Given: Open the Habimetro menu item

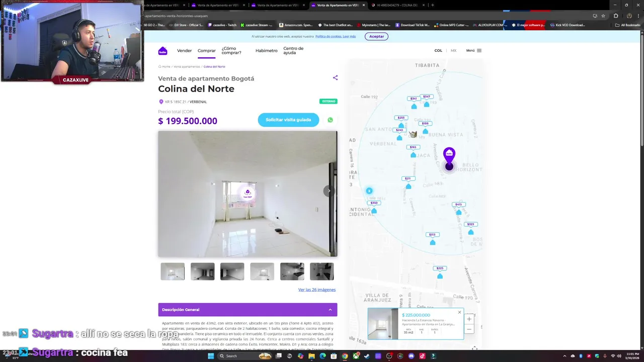Looking at the screenshot, I should point(266,51).
